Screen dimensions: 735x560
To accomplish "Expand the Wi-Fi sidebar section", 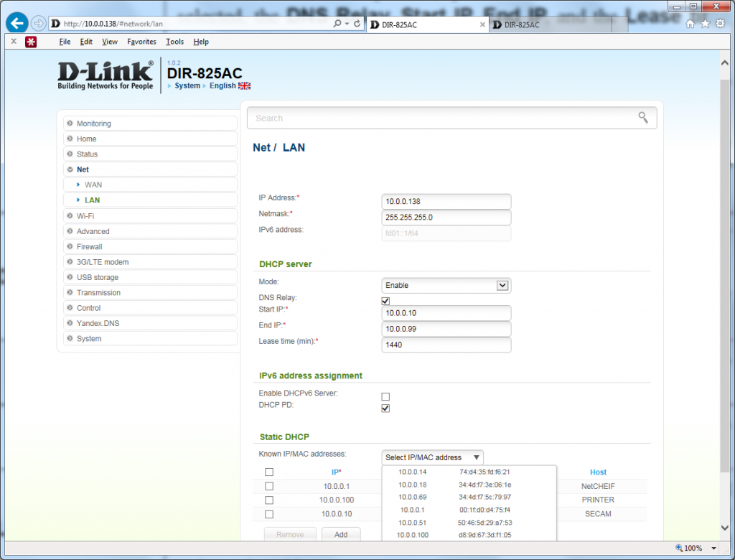I will [x=85, y=215].
